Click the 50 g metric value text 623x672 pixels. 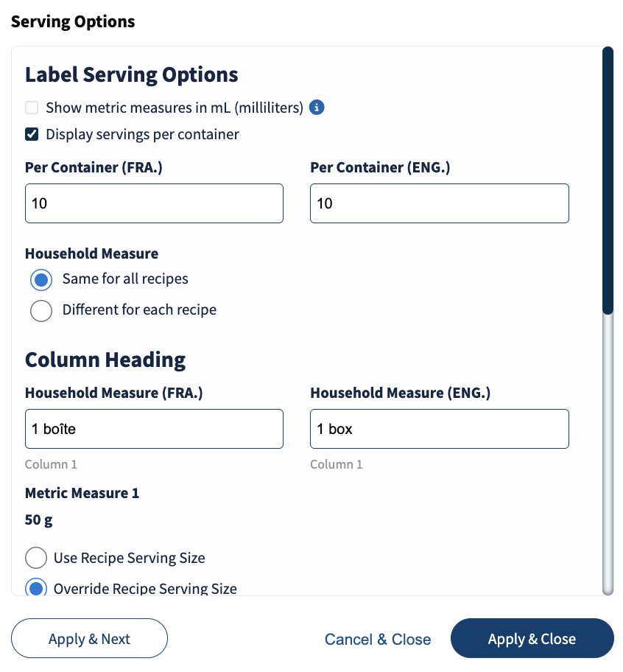click(39, 520)
